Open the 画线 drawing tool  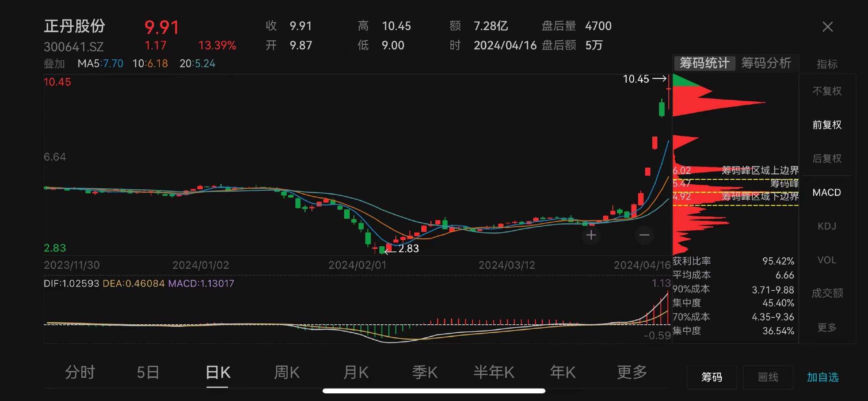[768, 377]
